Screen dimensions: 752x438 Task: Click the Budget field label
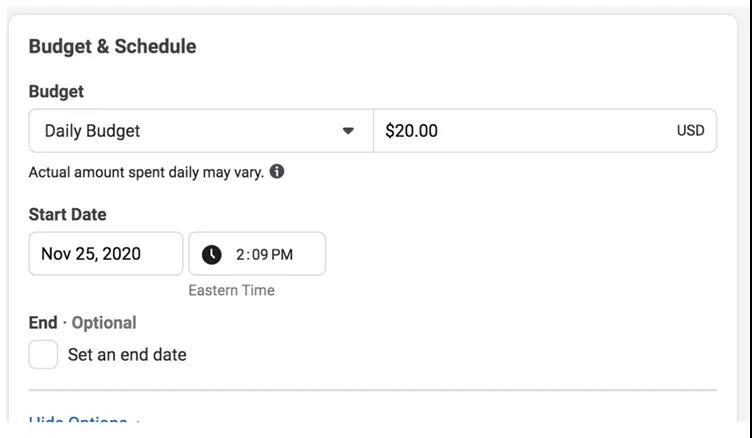56,91
